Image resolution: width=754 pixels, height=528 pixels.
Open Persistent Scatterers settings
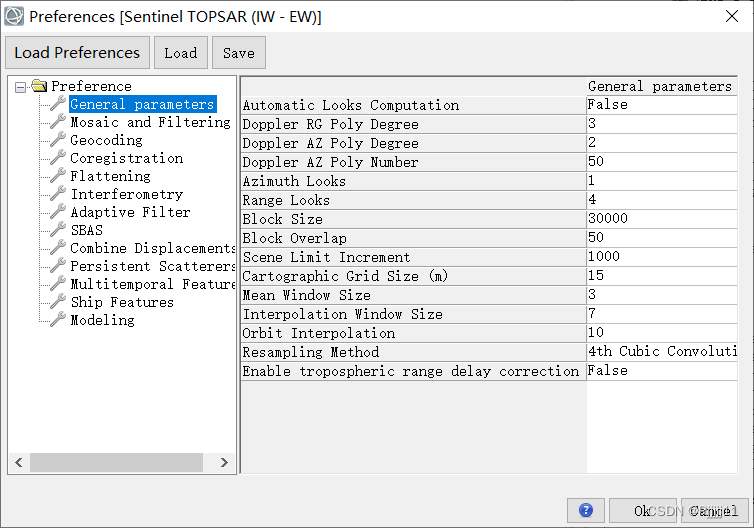[152, 266]
